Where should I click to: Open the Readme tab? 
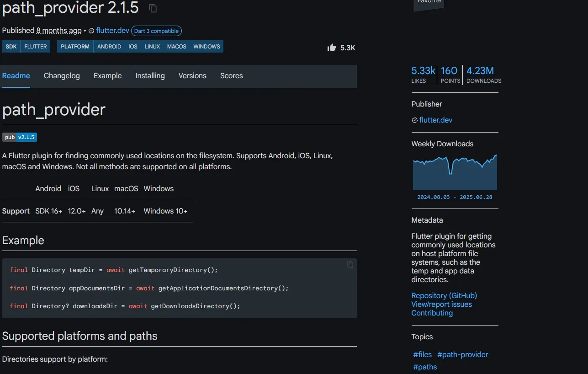click(x=16, y=76)
